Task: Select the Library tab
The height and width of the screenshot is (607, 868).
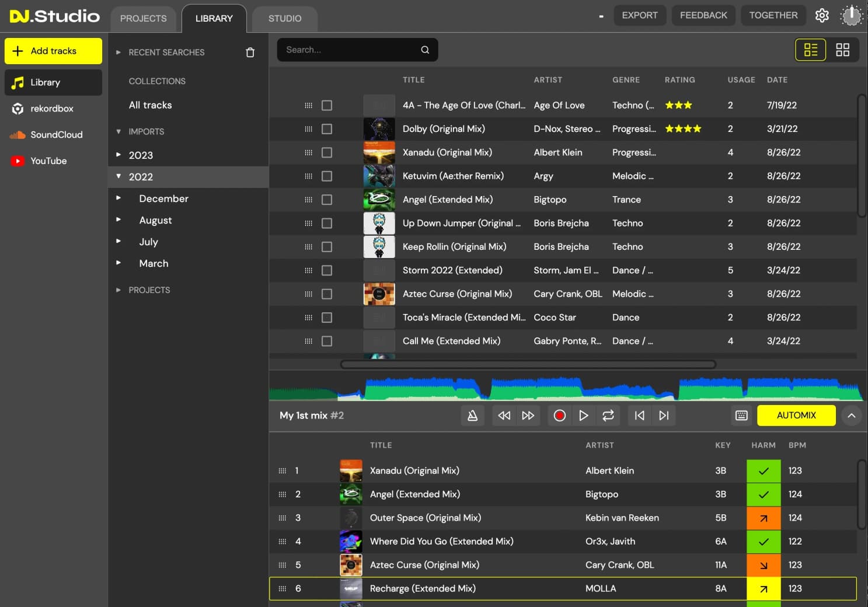Action: [x=214, y=19]
